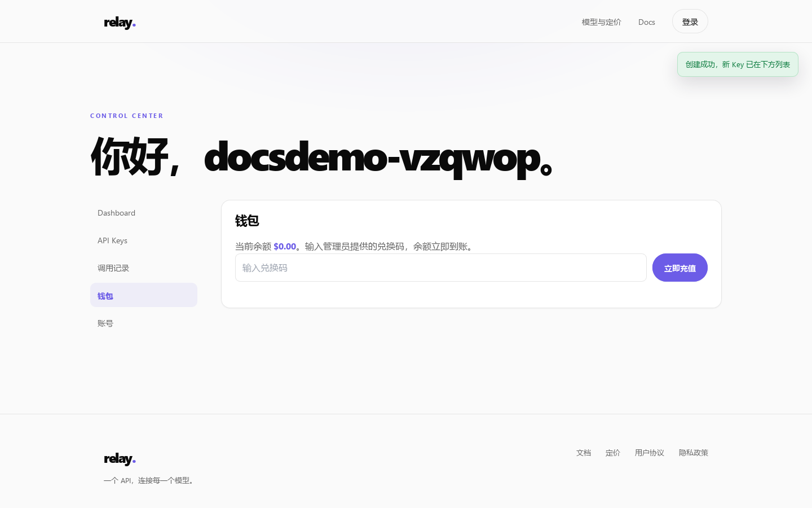View the 用户协议 footer link
The height and width of the screenshot is (508, 812).
click(x=650, y=453)
